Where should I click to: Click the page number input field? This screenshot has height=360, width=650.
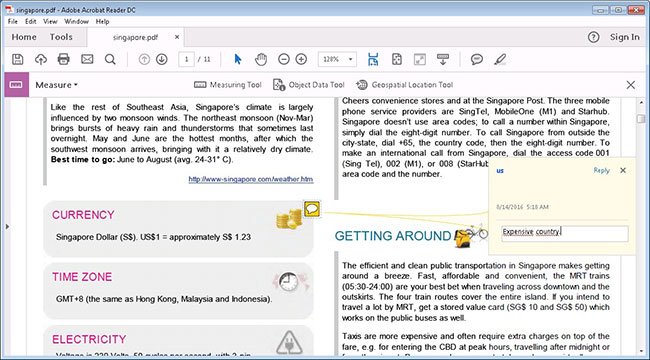[x=187, y=59]
